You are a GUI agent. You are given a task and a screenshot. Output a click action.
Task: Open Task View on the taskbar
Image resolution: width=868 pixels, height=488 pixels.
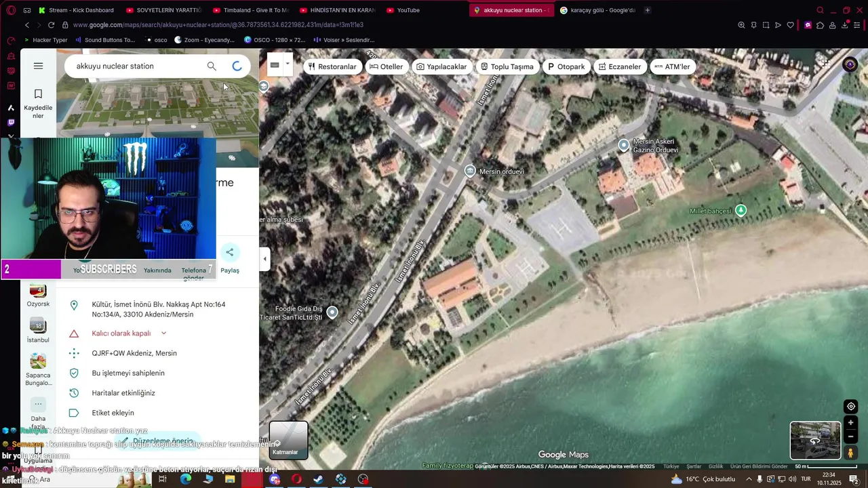163,479
